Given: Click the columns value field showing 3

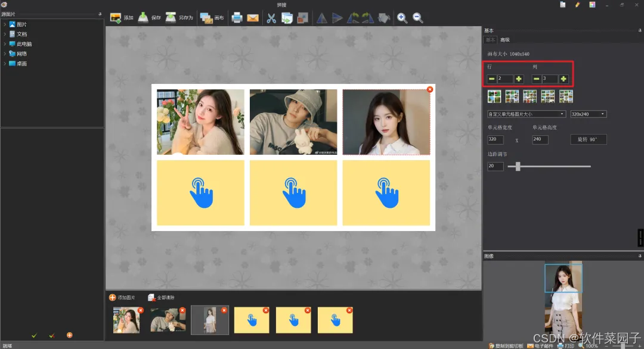Looking at the screenshot, I should coord(550,79).
